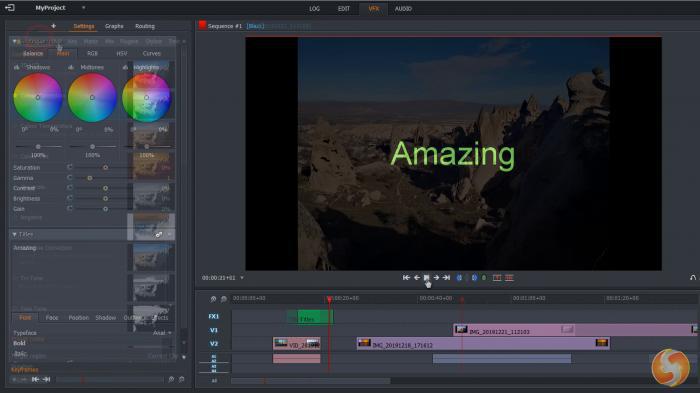Reset Contrast with its circular arrow icon
This screenshot has width=700, height=393.
[x=70, y=188]
